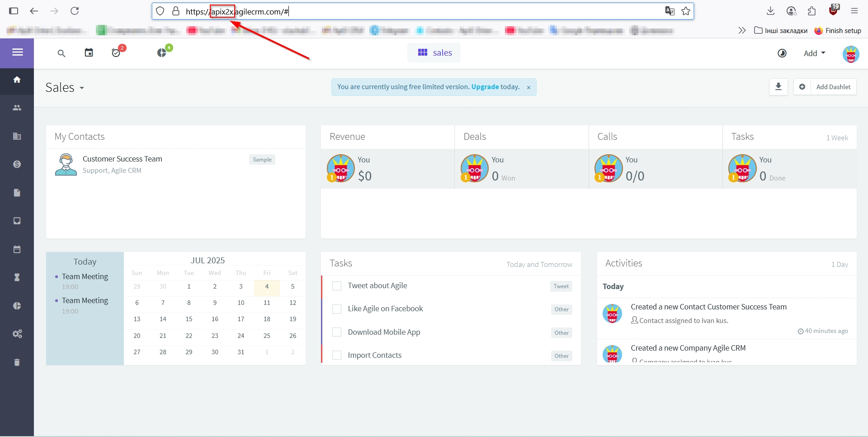Check the Like Agile on Facebook task

coord(337,309)
